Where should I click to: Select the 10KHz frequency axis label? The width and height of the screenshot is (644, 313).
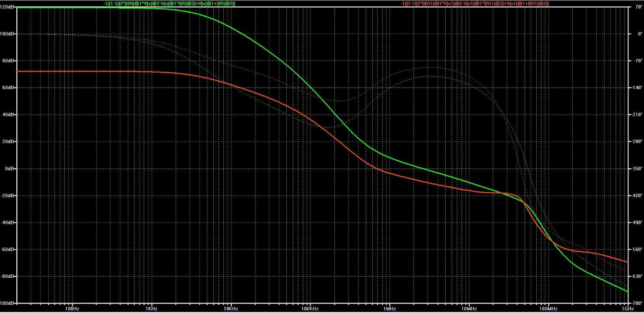(231, 309)
